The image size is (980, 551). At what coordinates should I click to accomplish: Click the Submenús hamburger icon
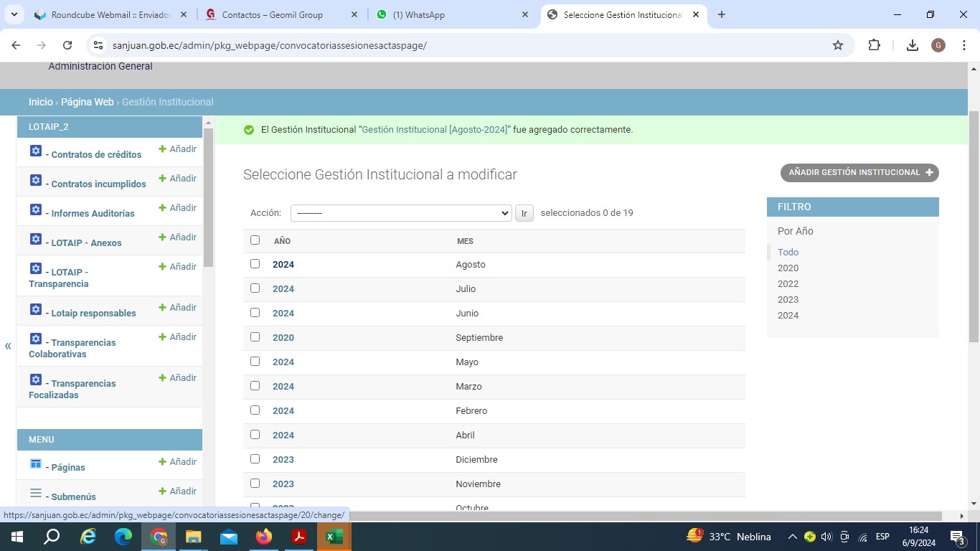click(x=36, y=494)
